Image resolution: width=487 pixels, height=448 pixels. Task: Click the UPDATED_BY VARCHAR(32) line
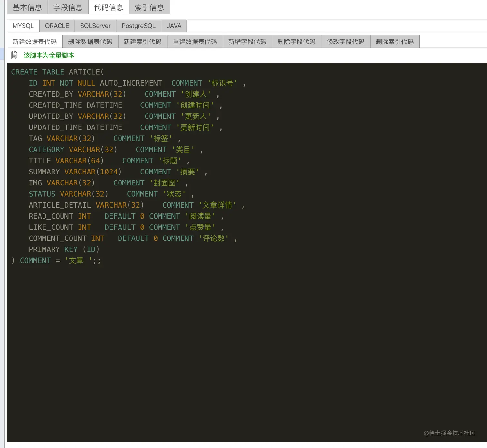point(124,116)
